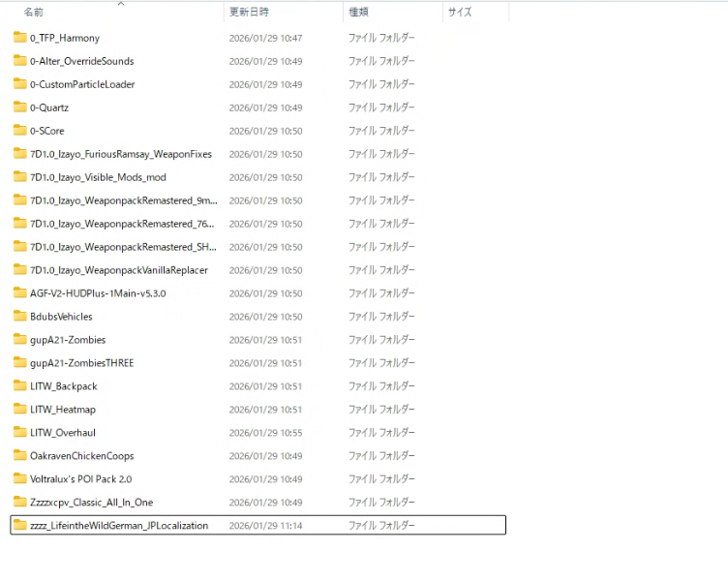Click the 0-SCore folder icon
This screenshot has width=728, height=582.
tap(20, 131)
